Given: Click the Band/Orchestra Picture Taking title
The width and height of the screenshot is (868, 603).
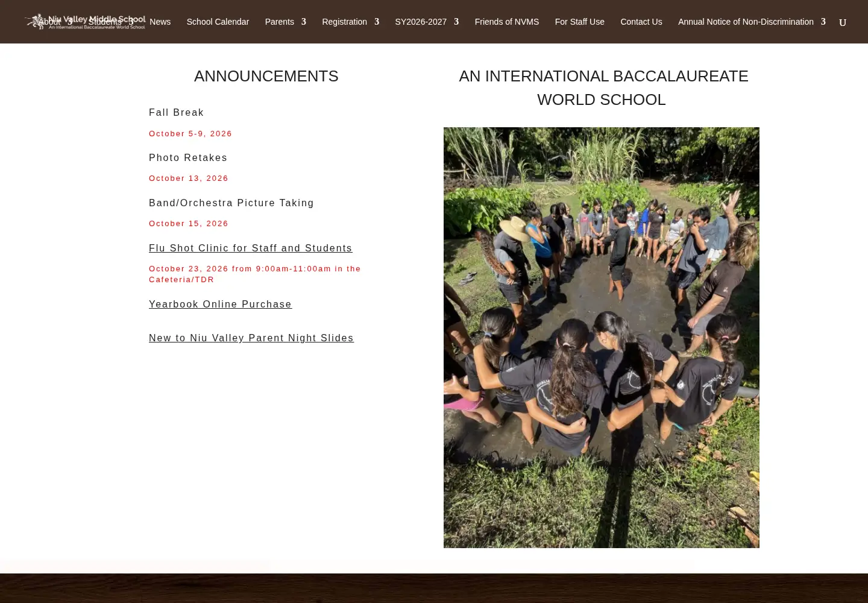Looking at the screenshot, I should pyautogui.click(x=231, y=203).
